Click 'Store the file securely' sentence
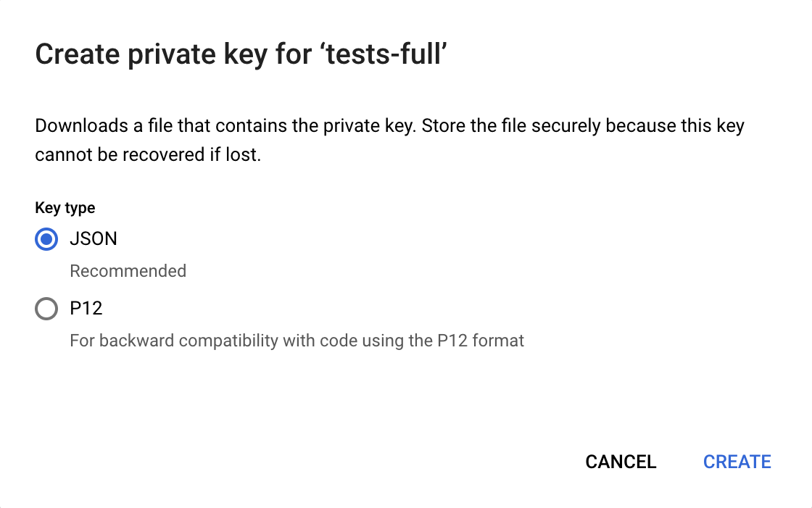 click(510, 126)
